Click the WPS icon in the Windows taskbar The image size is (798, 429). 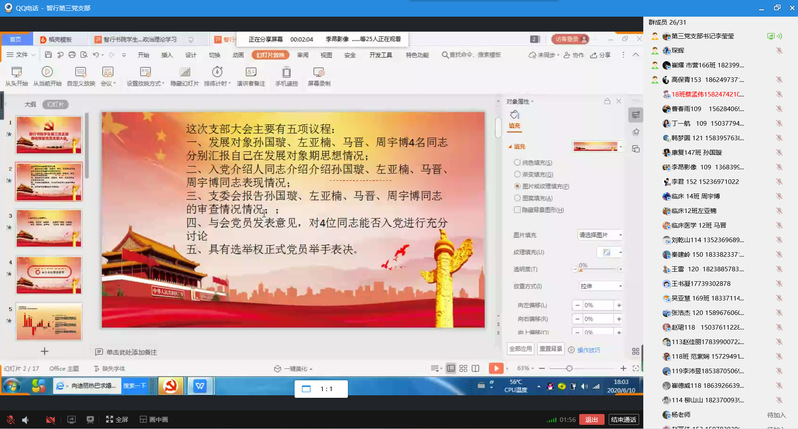click(200, 386)
